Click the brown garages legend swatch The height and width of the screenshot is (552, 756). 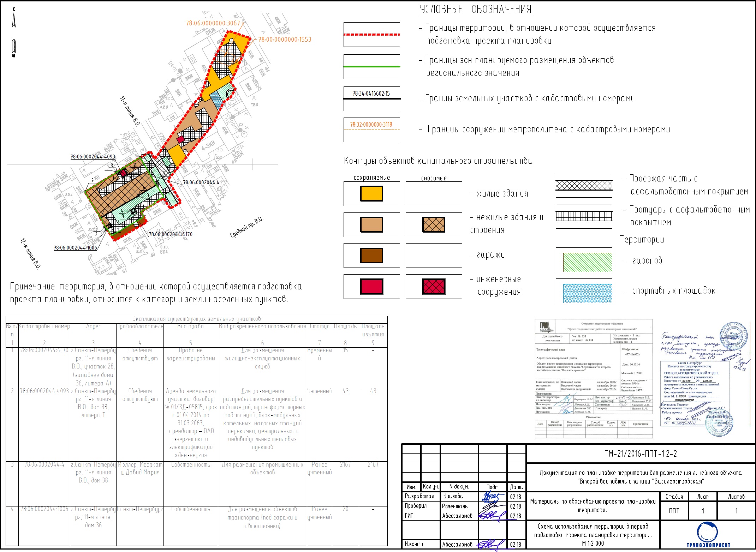tap(371, 256)
